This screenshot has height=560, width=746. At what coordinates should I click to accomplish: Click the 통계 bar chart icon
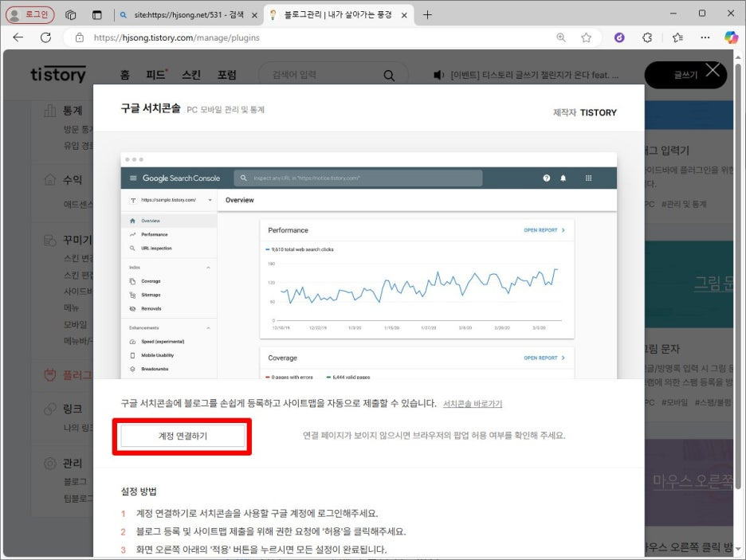pyautogui.click(x=50, y=111)
